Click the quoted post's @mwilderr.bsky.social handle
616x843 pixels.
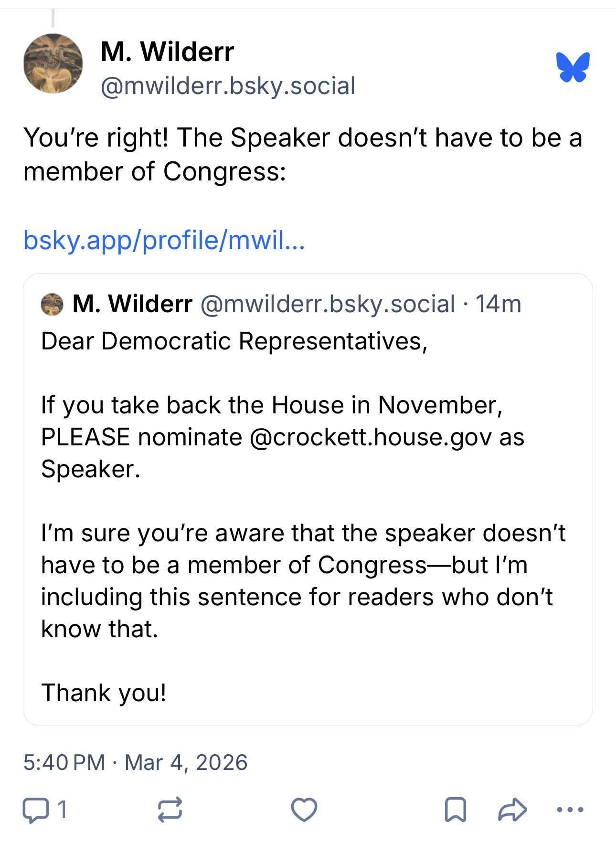(328, 304)
